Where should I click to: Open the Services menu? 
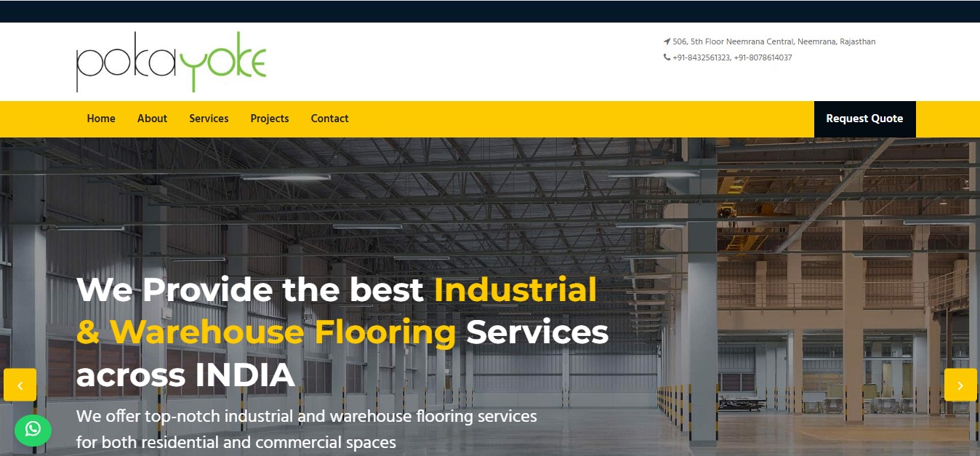[209, 119]
